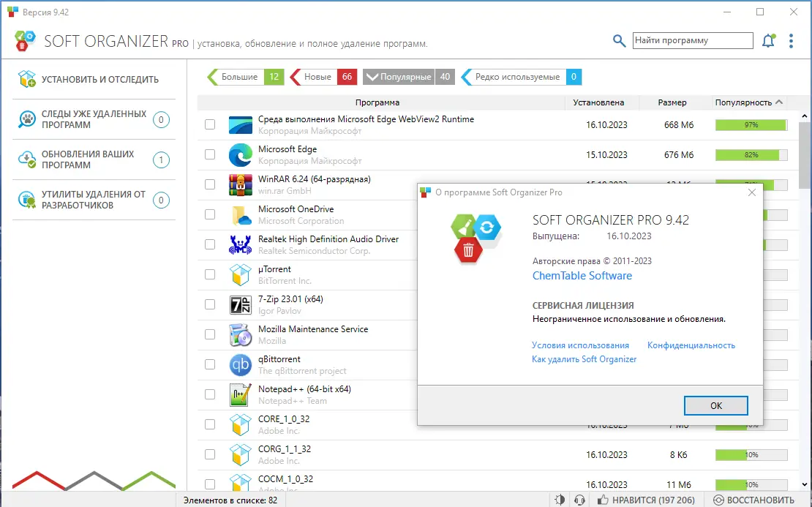Check the WinRAR 6.24 checkbox
The height and width of the screenshot is (507, 812).
[x=210, y=184]
